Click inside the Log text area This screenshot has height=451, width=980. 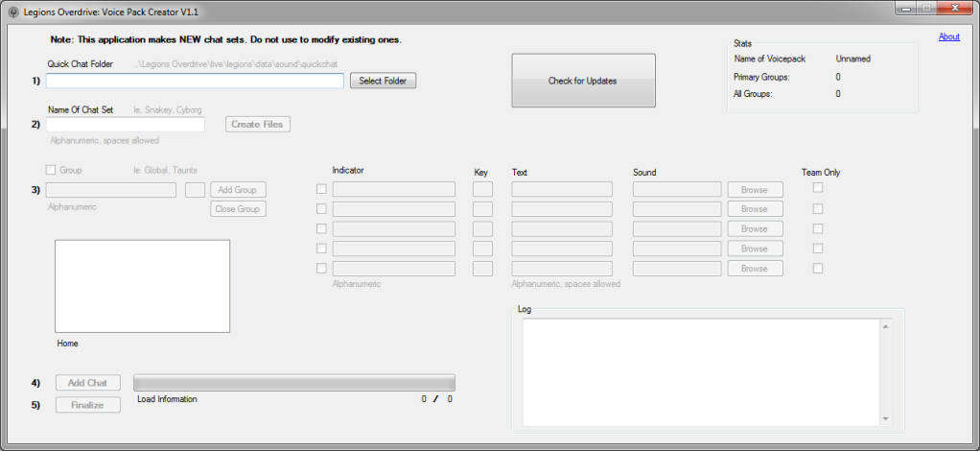coord(702,373)
